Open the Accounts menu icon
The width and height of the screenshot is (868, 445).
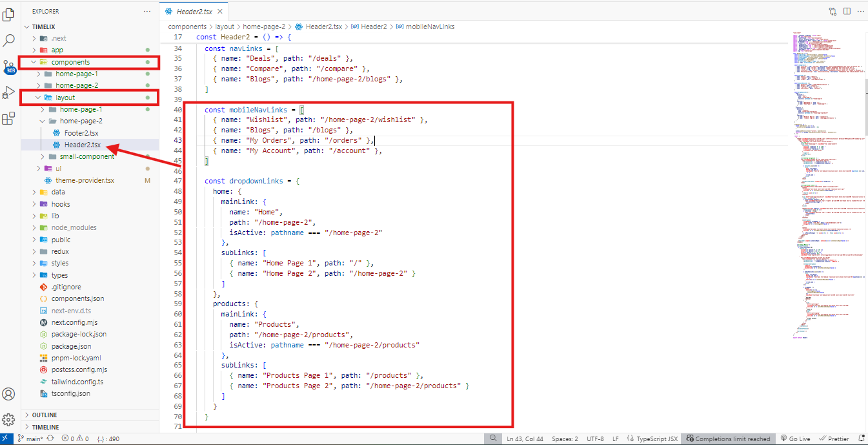tap(9, 394)
